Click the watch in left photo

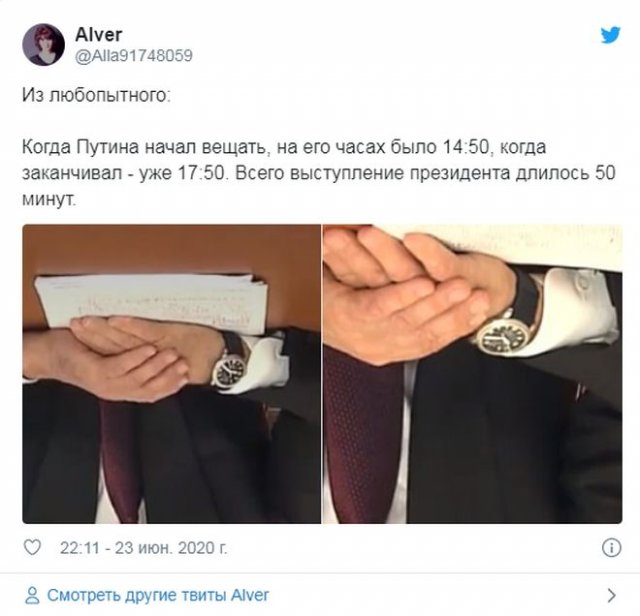[229, 369]
